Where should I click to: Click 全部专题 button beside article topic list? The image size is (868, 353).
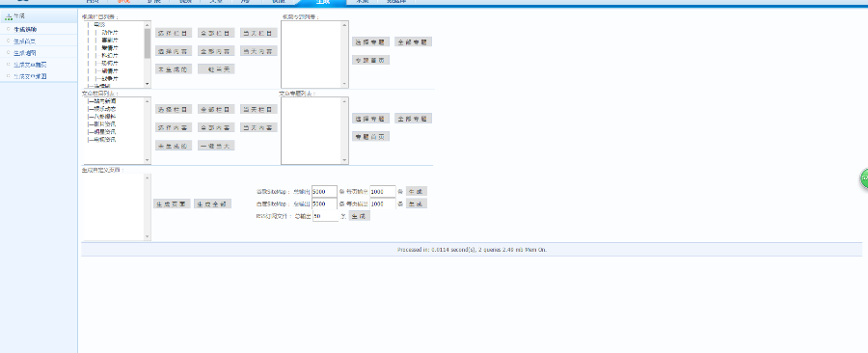[413, 119]
